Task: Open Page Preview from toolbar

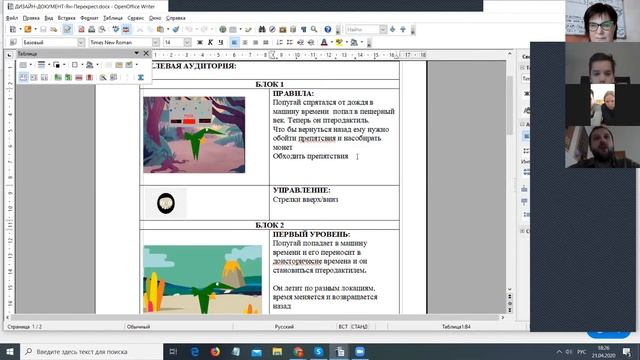Action: click(102, 29)
